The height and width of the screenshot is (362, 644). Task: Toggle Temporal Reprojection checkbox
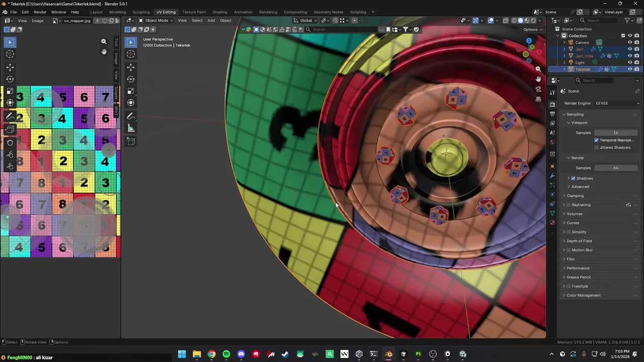click(x=597, y=140)
